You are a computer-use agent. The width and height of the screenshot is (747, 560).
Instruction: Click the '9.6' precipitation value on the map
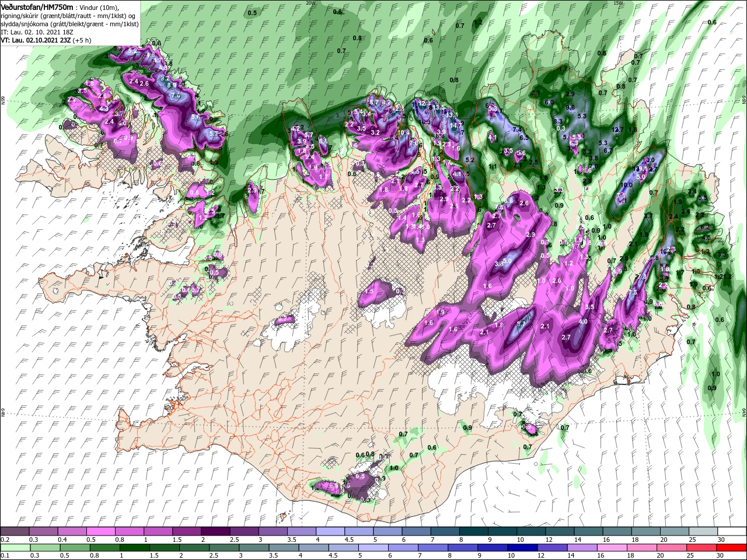pos(570,108)
